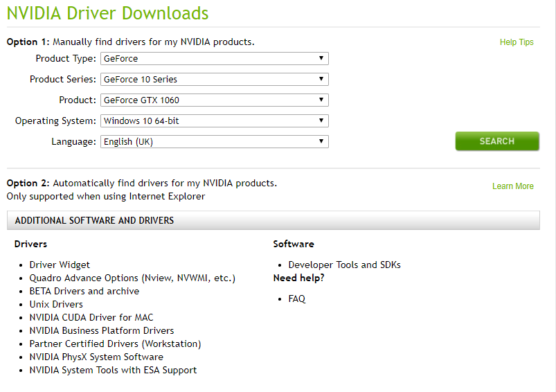Screen dimensions: 556x392
Task: Open the Product Type dropdown
Action: [x=215, y=59]
